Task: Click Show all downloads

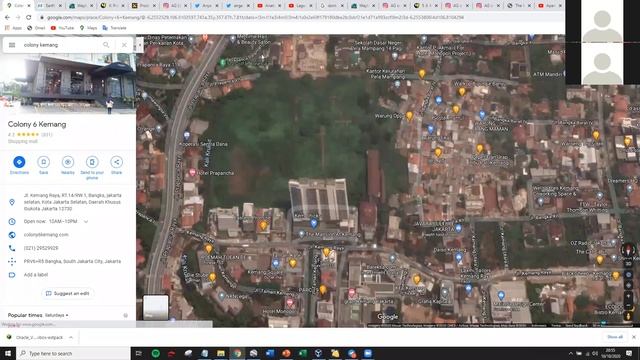Action: (x=615, y=337)
